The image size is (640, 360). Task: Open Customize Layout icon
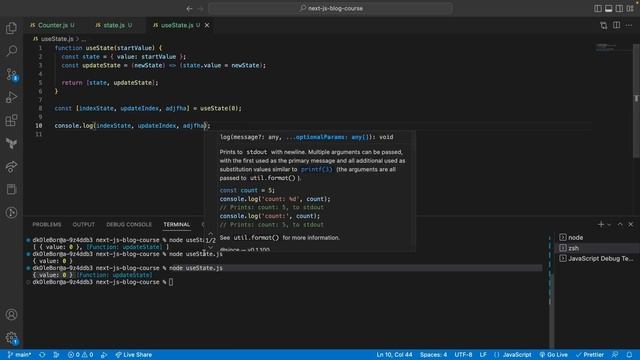(630, 8)
